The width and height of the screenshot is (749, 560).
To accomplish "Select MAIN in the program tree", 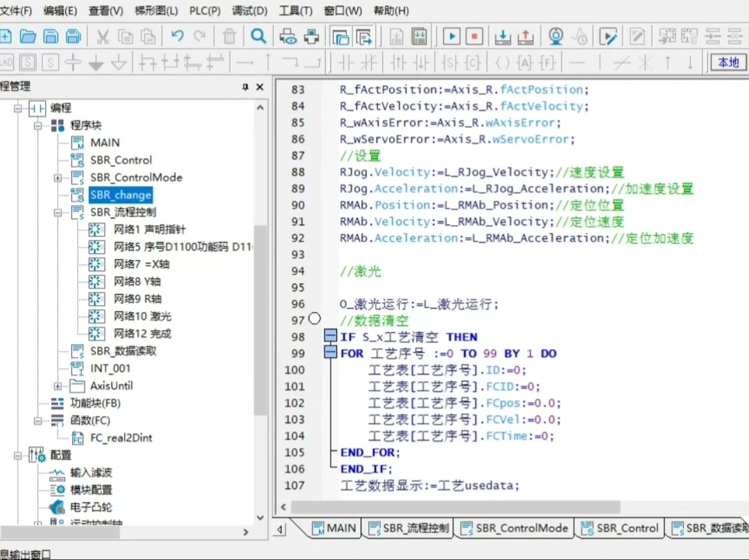I will (x=105, y=143).
